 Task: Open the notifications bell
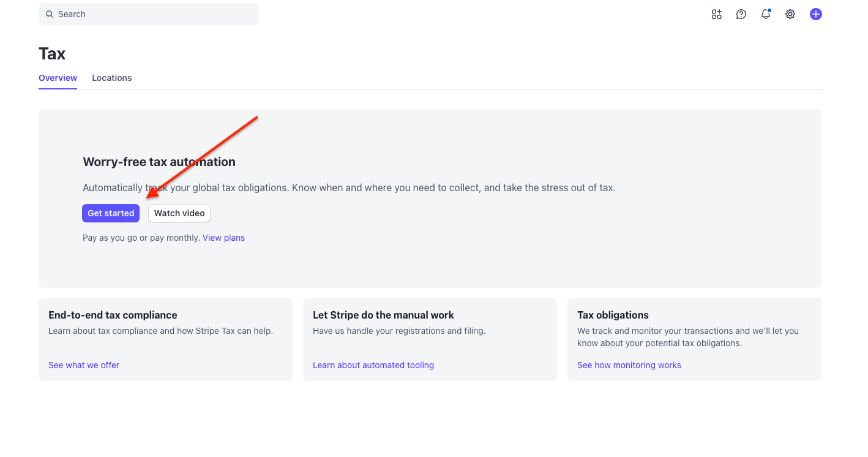[765, 14]
